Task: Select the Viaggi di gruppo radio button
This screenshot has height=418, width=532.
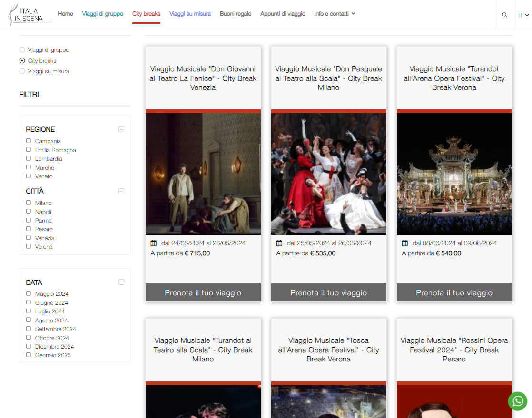Action: pos(22,50)
